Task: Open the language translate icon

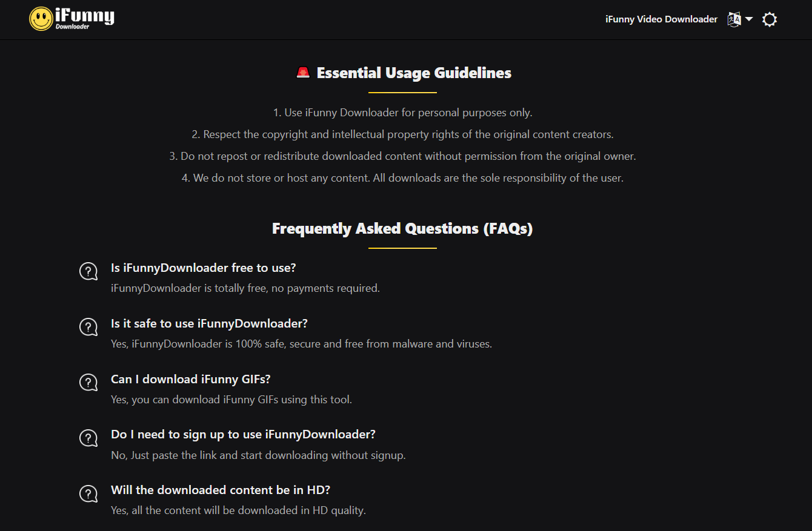Action: point(734,19)
